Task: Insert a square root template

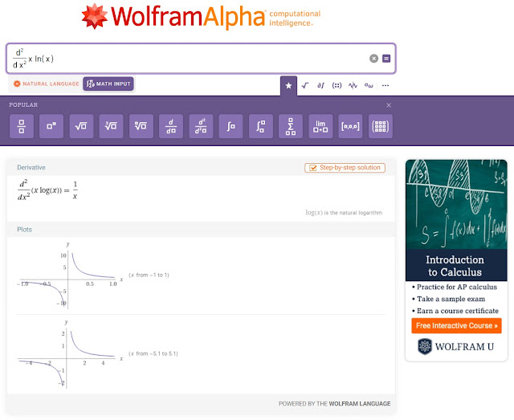Action: (81, 126)
